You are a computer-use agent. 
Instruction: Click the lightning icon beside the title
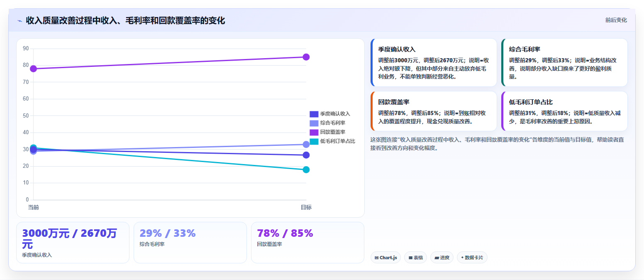(20, 21)
